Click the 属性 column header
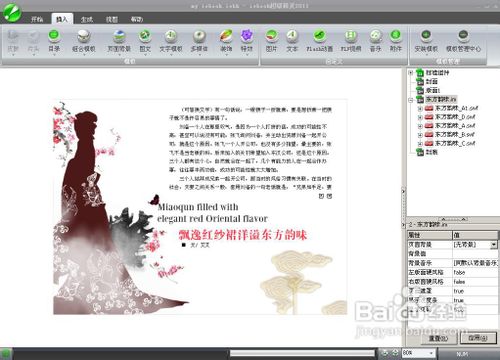 click(429, 235)
